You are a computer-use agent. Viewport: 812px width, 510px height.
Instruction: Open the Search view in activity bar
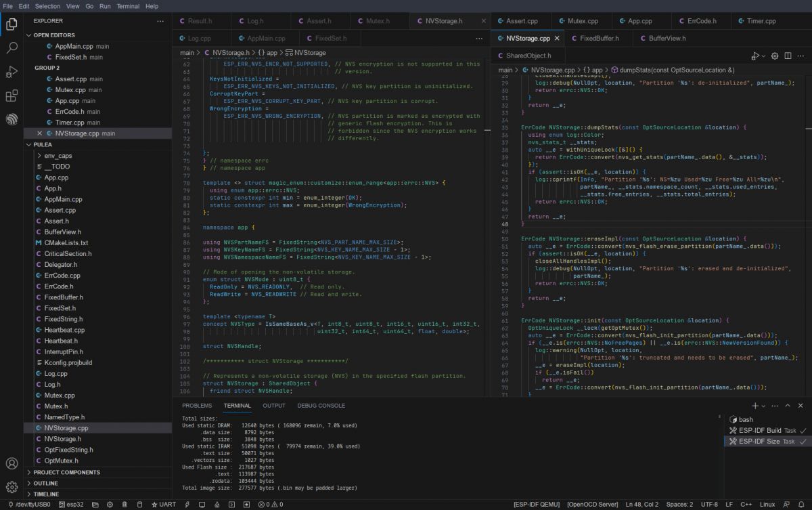[x=12, y=48]
